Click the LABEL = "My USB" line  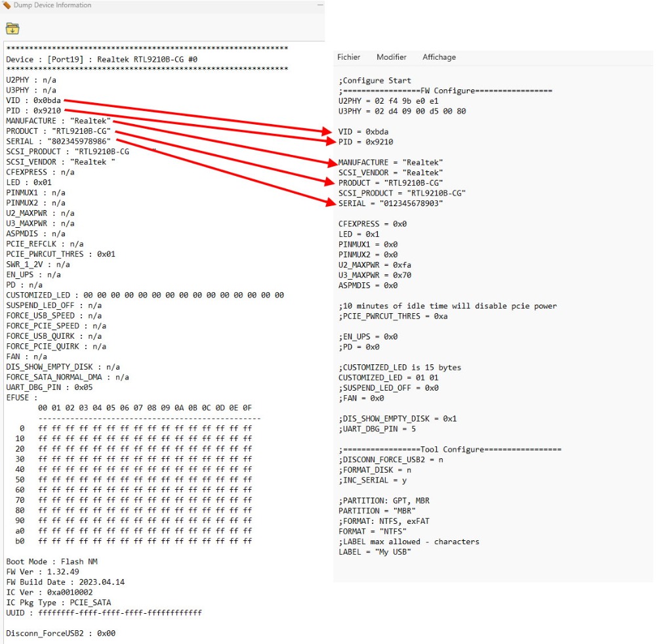pyautogui.click(x=374, y=551)
